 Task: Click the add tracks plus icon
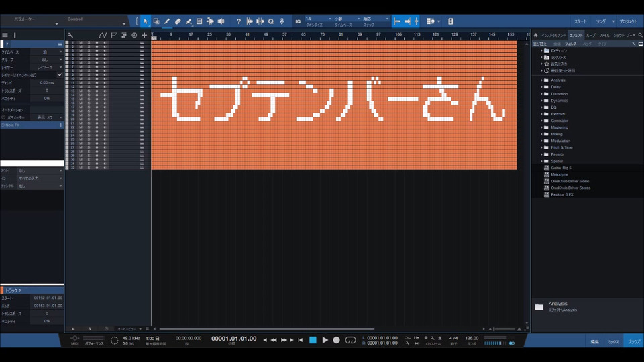(144, 36)
